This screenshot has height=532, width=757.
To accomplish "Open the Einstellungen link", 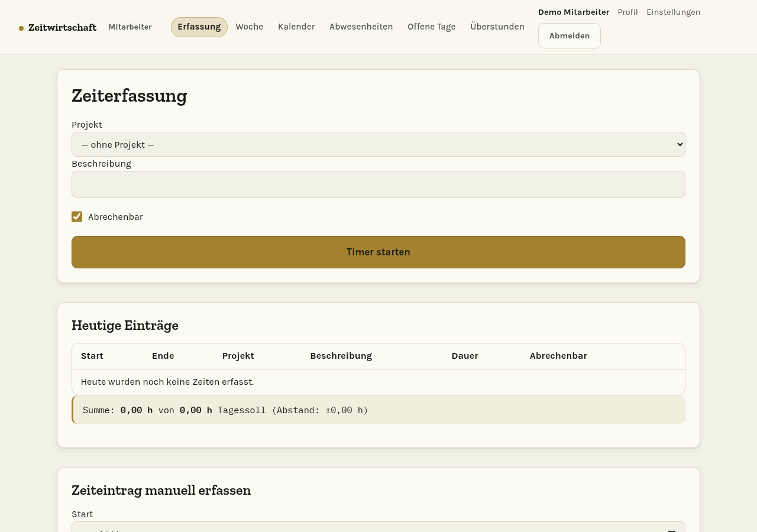I will [673, 12].
